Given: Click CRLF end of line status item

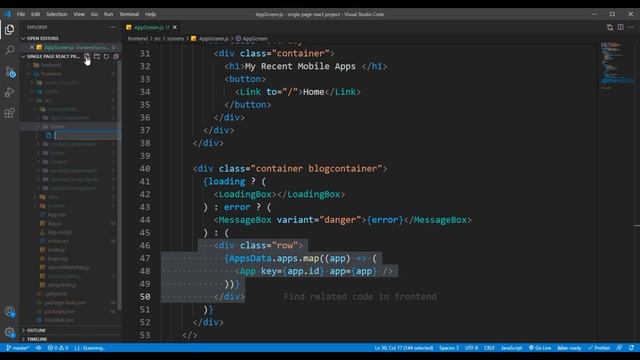Looking at the screenshot, I should [x=489, y=348].
